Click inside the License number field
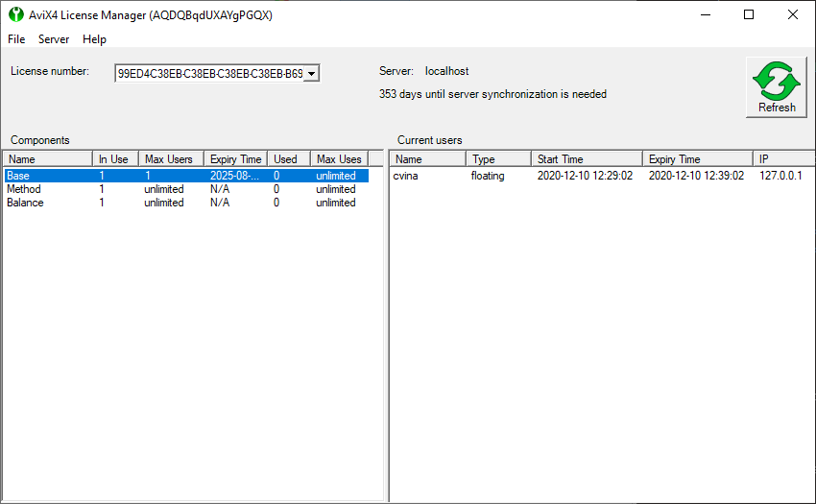Viewport: 816px width, 504px height. point(208,74)
